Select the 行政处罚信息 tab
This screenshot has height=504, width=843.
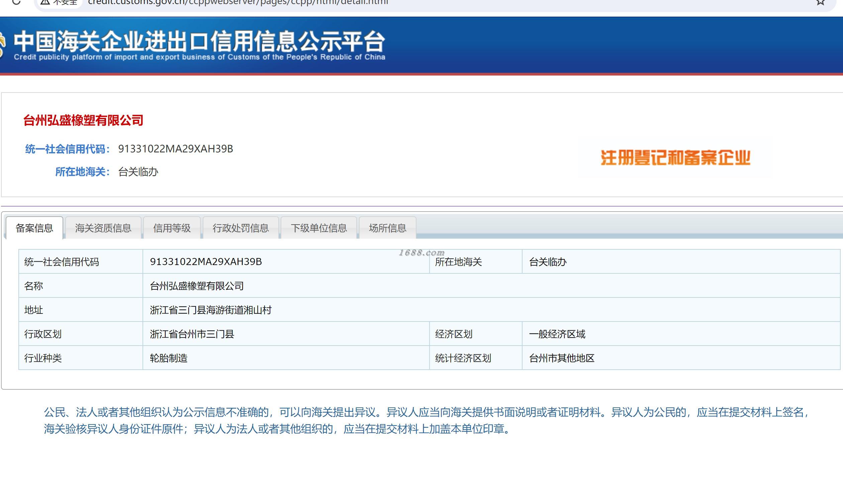241,228
